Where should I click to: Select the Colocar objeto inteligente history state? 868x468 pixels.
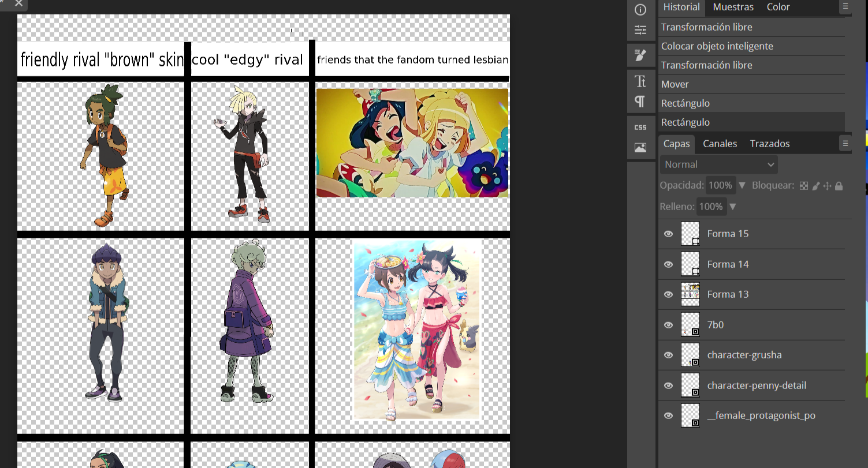coord(752,46)
